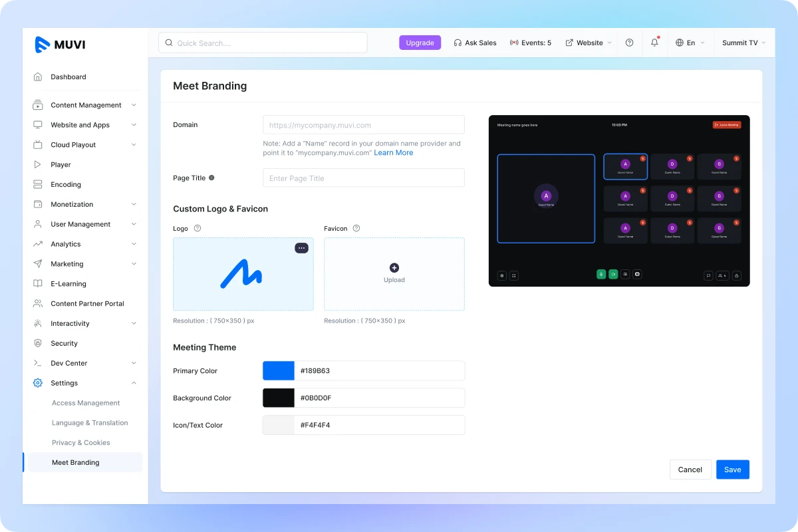Open the Learn More link
The height and width of the screenshot is (532, 798).
coord(393,153)
